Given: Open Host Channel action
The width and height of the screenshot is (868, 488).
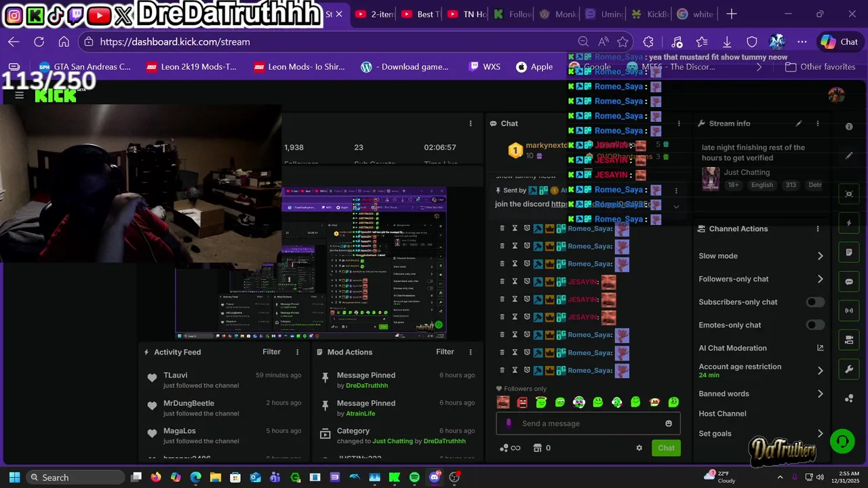Looking at the screenshot, I should click(722, 413).
